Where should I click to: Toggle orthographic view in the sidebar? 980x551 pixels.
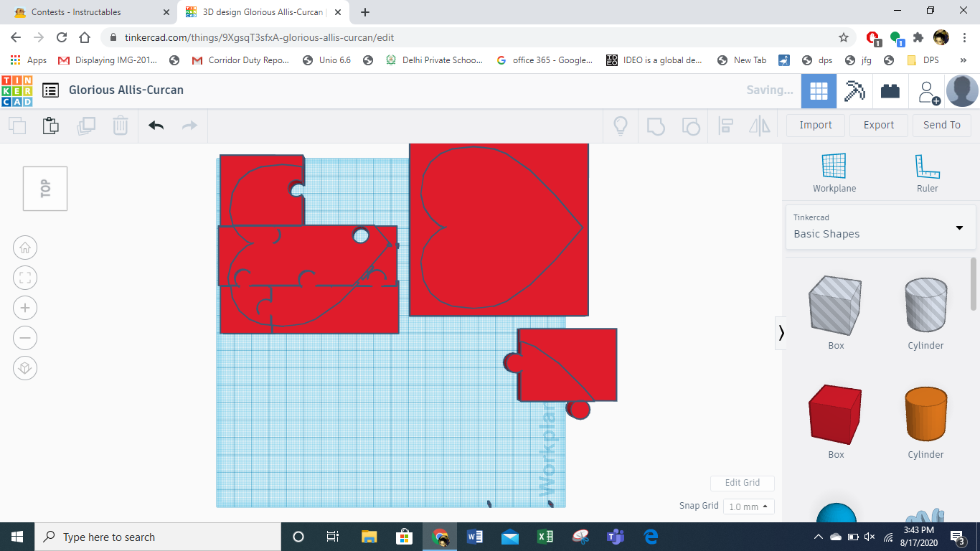point(25,368)
